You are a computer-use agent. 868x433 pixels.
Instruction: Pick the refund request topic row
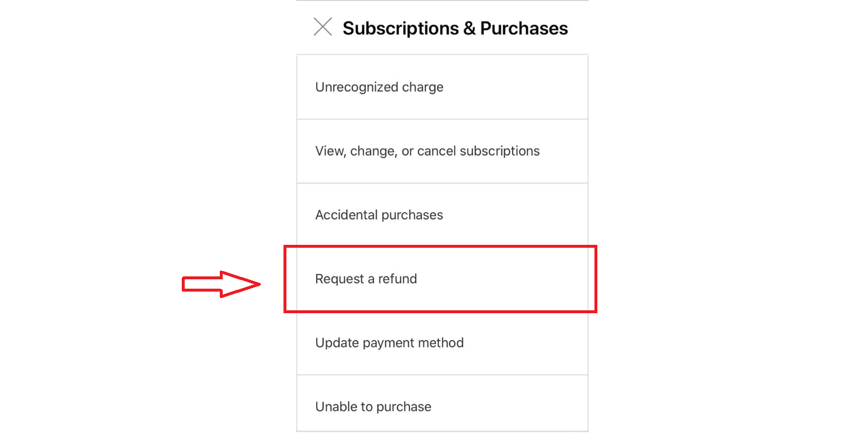pyautogui.click(x=442, y=279)
